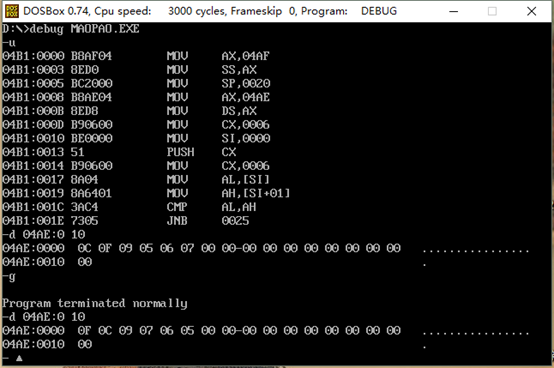Click the '-d 04AE:0 10' command after termination
The image size is (554, 368).
click(x=44, y=317)
